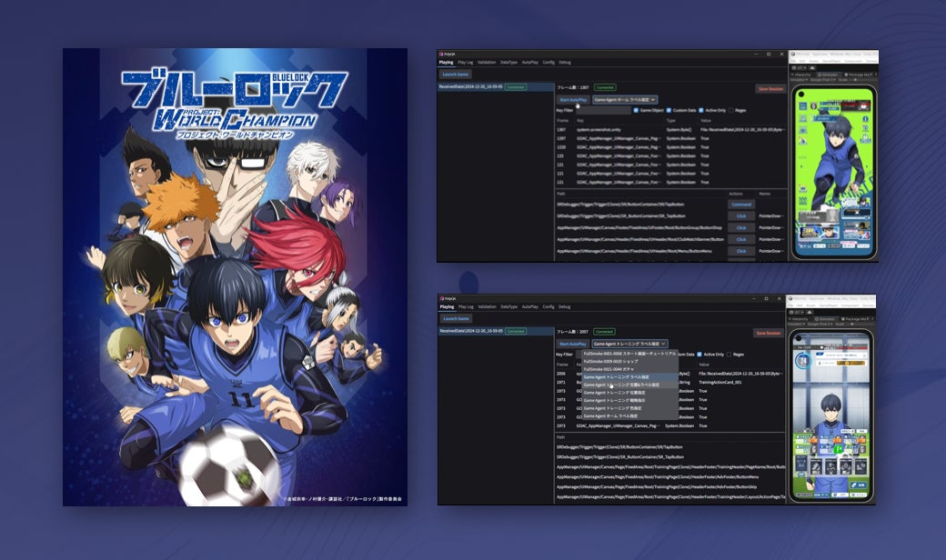Click Command button for first SRDebugger path row
946x560 pixels.
coord(740,205)
